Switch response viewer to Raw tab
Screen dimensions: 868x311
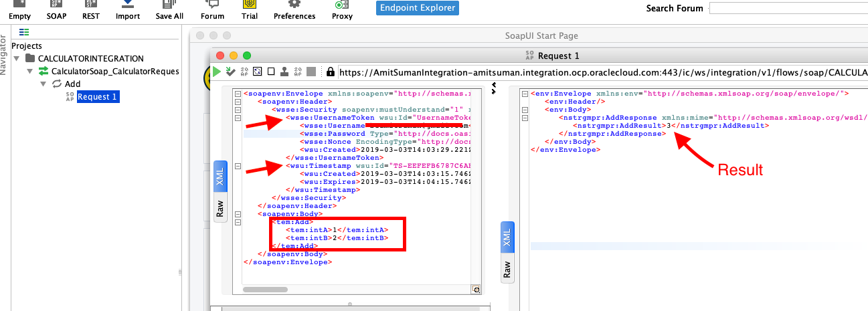(x=508, y=270)
